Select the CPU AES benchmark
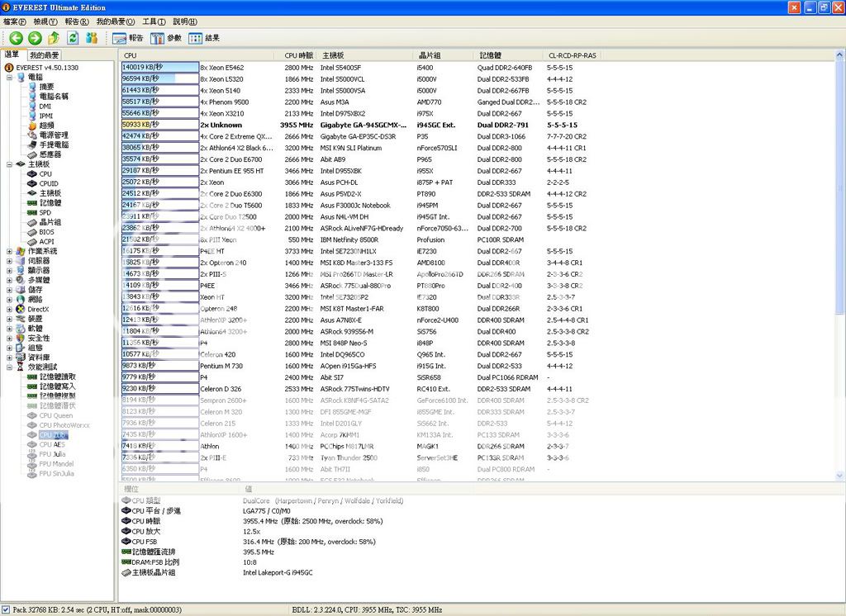 click(x=52, y=444)
